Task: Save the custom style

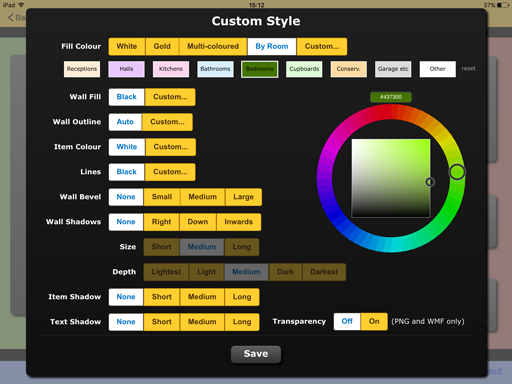Action: pos(256,354)
